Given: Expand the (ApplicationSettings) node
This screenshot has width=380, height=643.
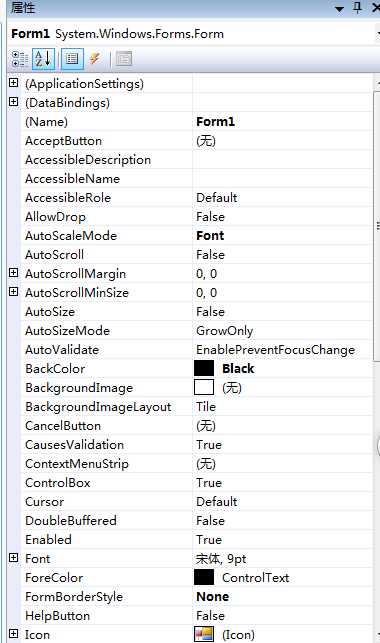Looking at the screenshot, I should pos(14,83).
